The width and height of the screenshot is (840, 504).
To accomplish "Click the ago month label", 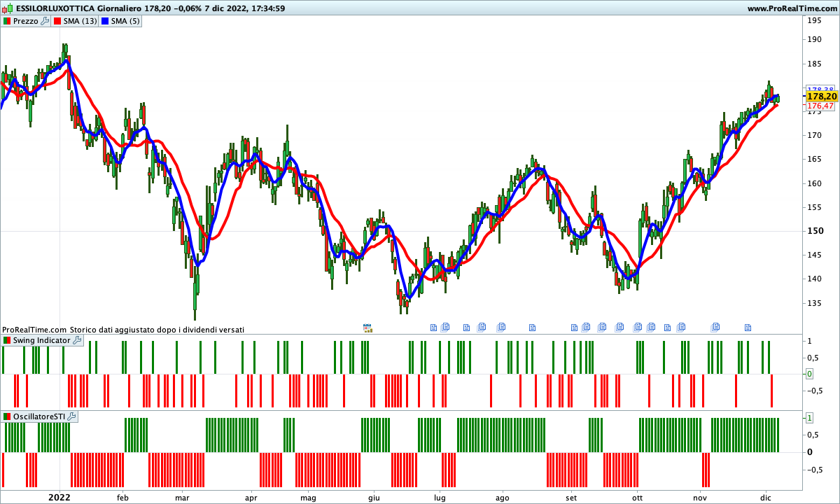I will click(x=502, y=497).
